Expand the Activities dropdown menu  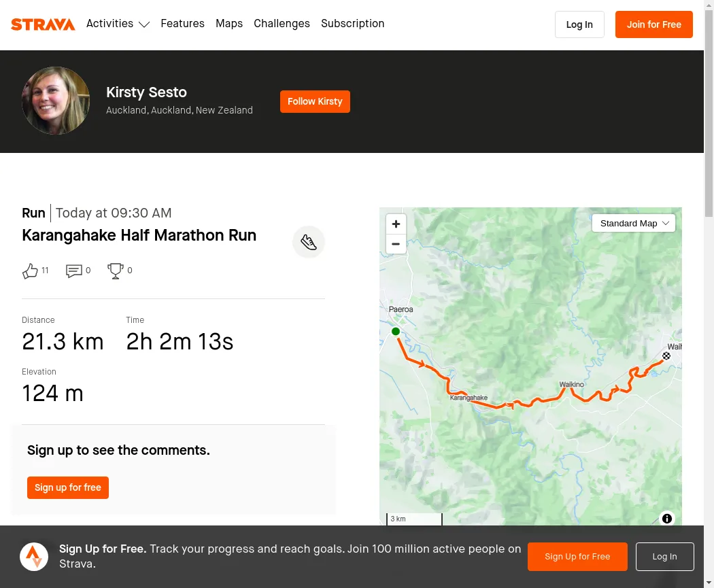coord(118,24)
